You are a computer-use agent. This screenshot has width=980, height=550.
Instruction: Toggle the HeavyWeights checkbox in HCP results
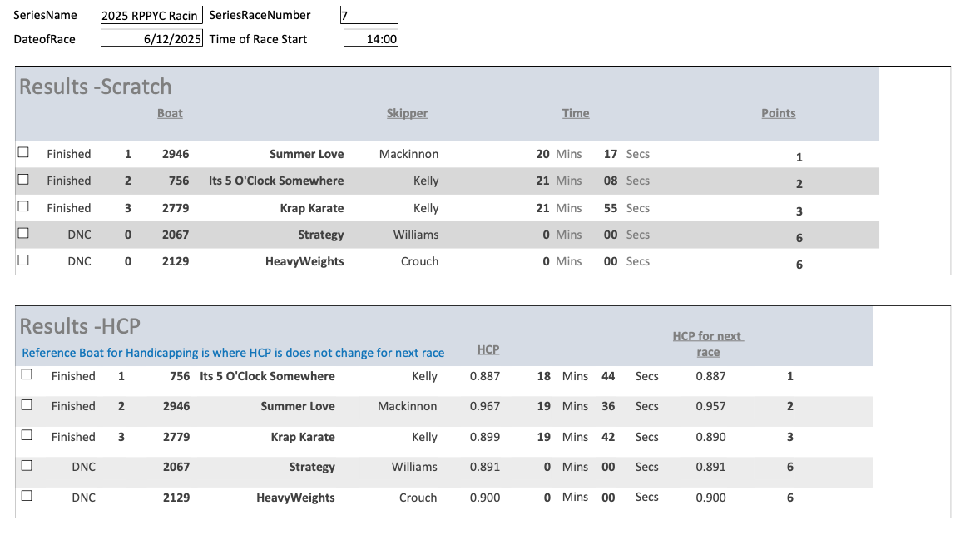27,495
